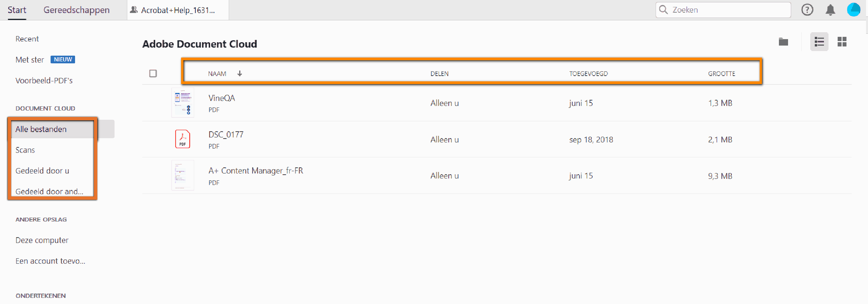This screenshot has height=304, width=868.
Task: Open the blue profile avatar
Action: coord(854,10)
